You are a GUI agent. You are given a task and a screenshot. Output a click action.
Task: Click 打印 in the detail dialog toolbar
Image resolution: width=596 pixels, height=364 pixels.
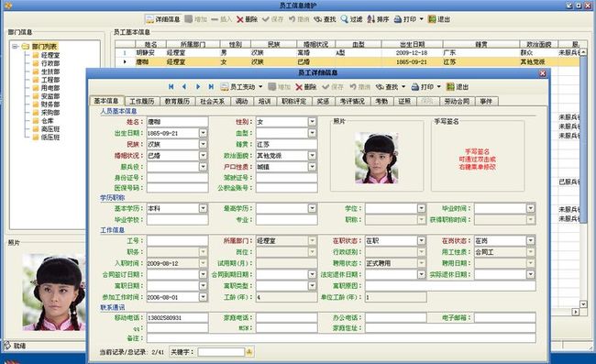(x=423, y=87)
